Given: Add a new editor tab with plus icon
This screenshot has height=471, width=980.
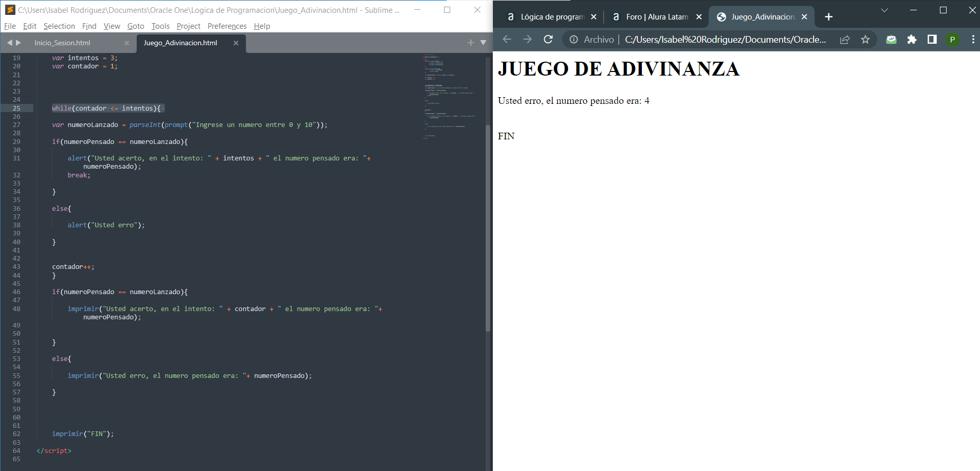Looking at the screenshot, I should 471,43.
